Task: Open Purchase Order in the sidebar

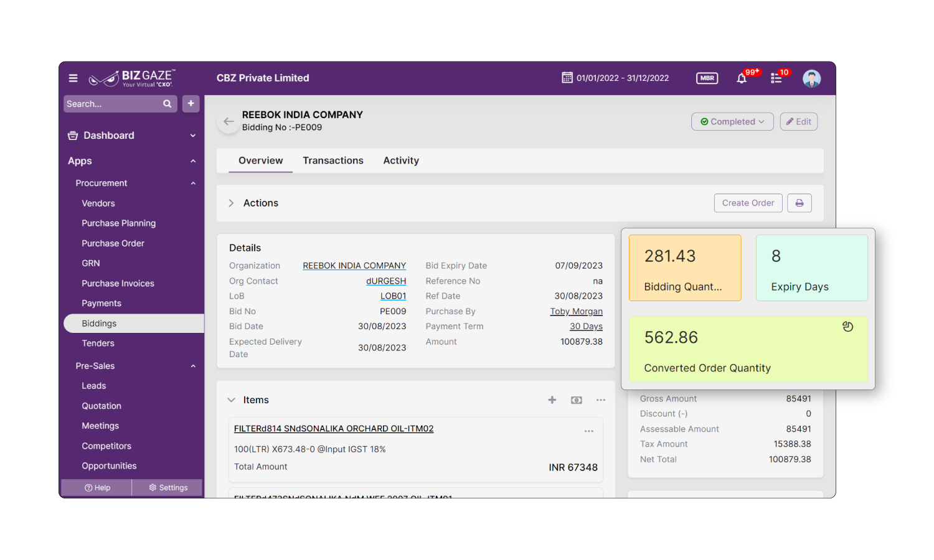Action: (x=113, y=243)
